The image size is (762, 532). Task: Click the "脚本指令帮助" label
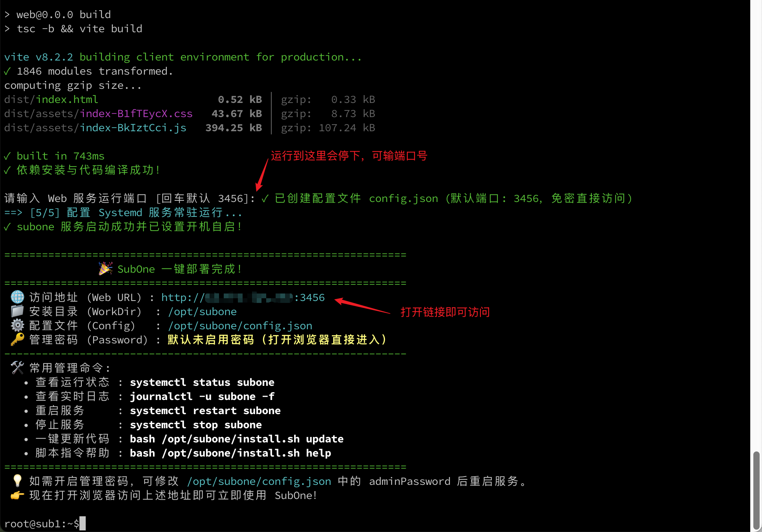point(72,453)
